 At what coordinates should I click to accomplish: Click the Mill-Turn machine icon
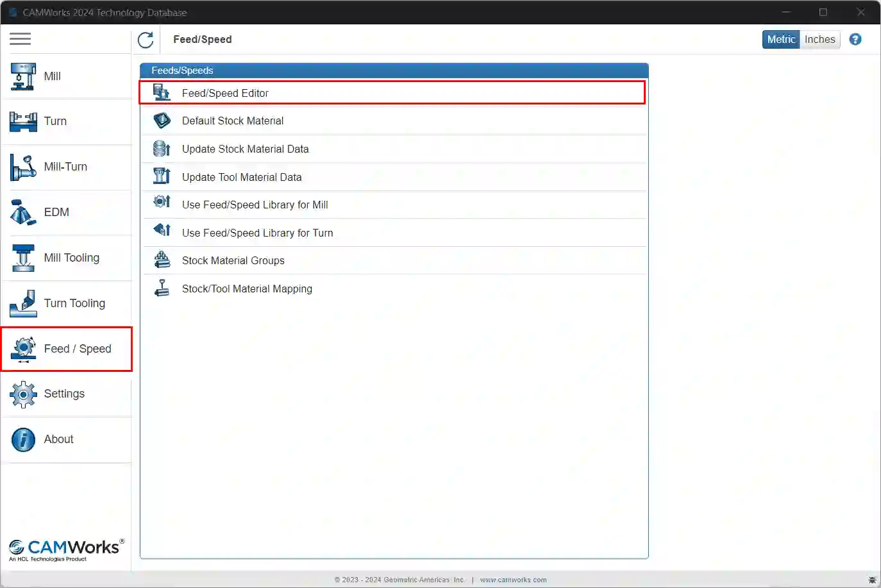tap(24, 167)
